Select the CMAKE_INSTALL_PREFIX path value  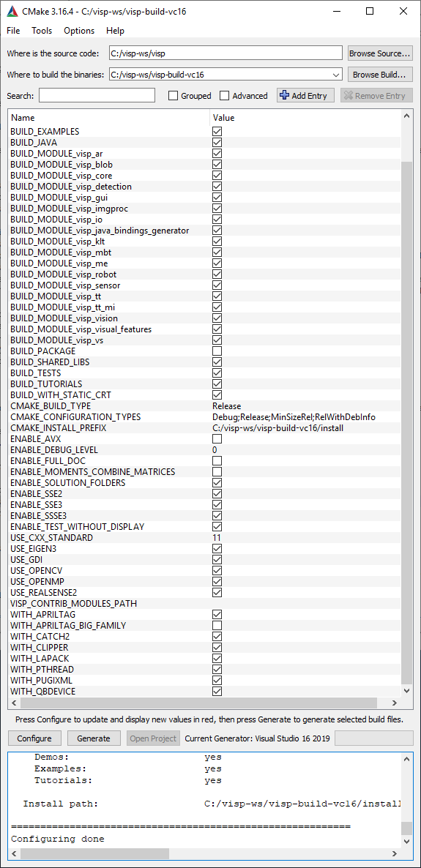tap(277, 428)
